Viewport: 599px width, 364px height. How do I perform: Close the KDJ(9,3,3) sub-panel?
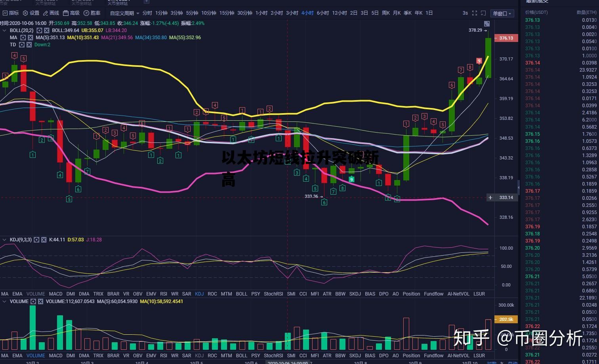point(44,240)
